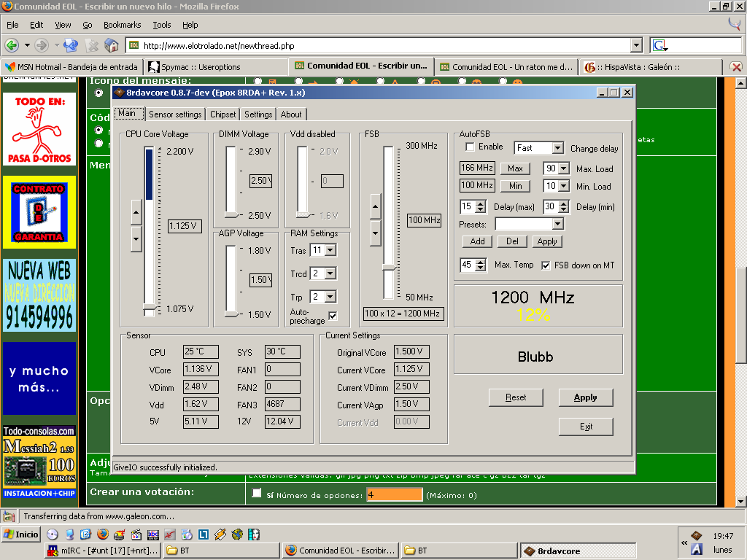The image size is (747, 560).
Task: Launch Firefox from the quick launch bar
Action: (x=102, y=534)
